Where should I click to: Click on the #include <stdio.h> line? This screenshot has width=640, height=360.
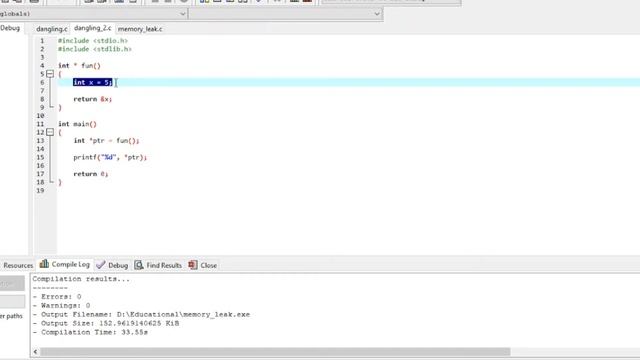[x=93, y=41]
